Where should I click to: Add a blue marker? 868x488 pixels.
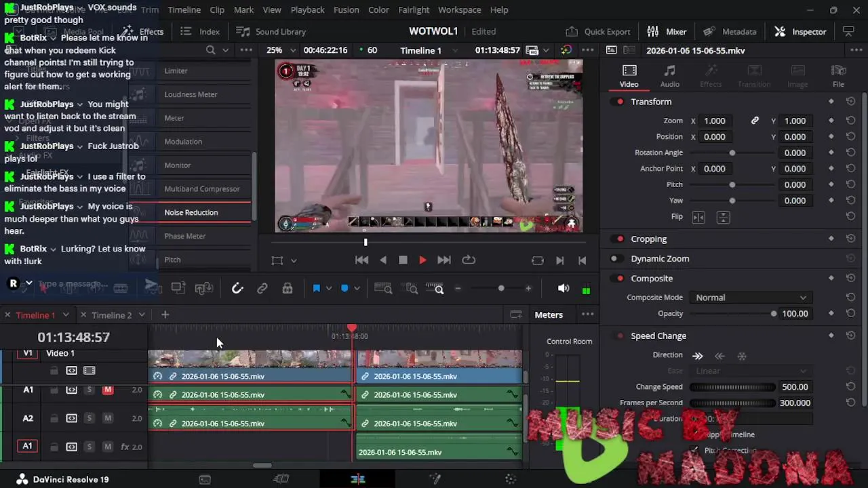point(344,288)
